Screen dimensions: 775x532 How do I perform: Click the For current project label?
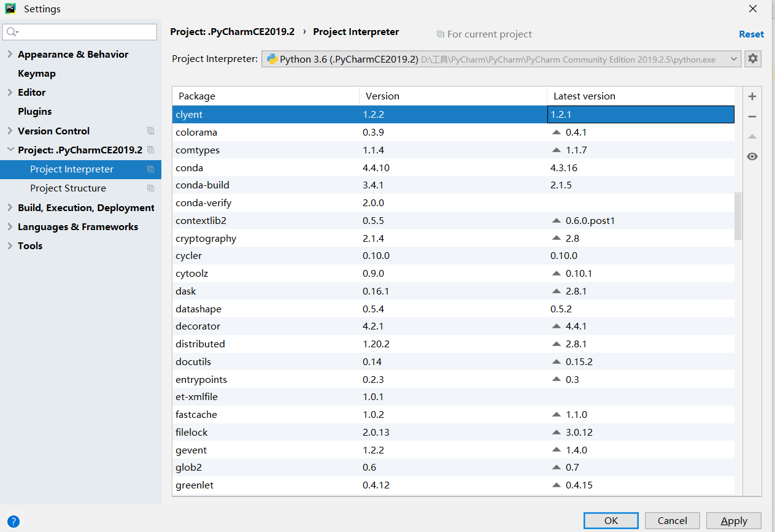tap(490, 34)
